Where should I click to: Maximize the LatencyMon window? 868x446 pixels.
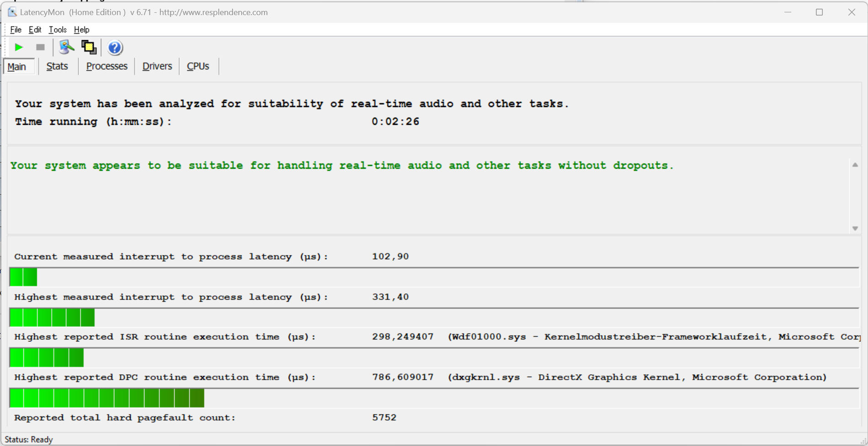[819, 12]
